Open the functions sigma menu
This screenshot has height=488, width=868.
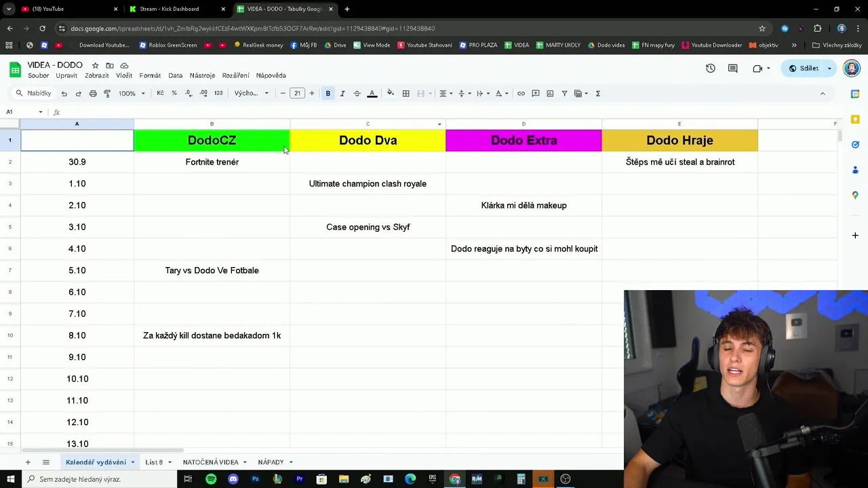[598, 94]
